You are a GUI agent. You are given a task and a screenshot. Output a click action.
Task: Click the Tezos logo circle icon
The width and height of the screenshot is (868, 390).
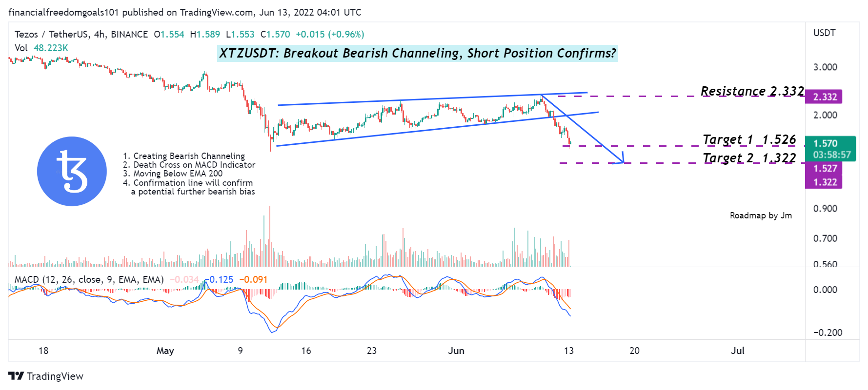pos(72,171)
